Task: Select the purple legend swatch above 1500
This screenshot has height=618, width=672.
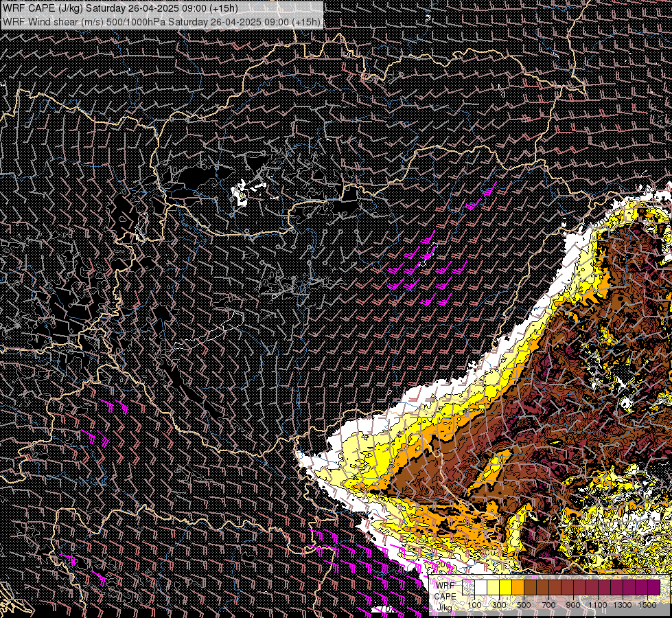Action: pyautogui.click(x=653, y=587)
